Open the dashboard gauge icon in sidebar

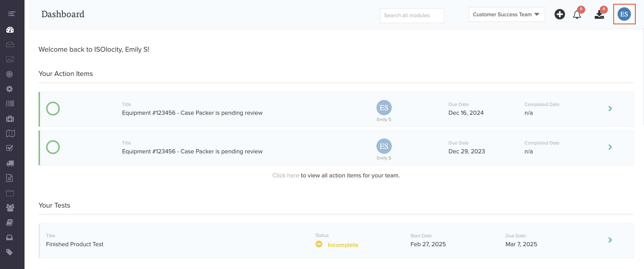click(10, 30)
